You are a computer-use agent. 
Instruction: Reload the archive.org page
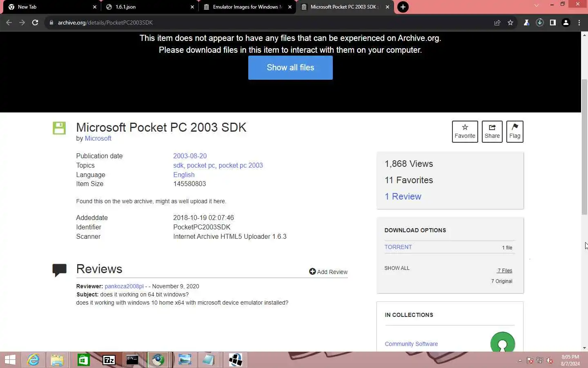click(35, 22)
